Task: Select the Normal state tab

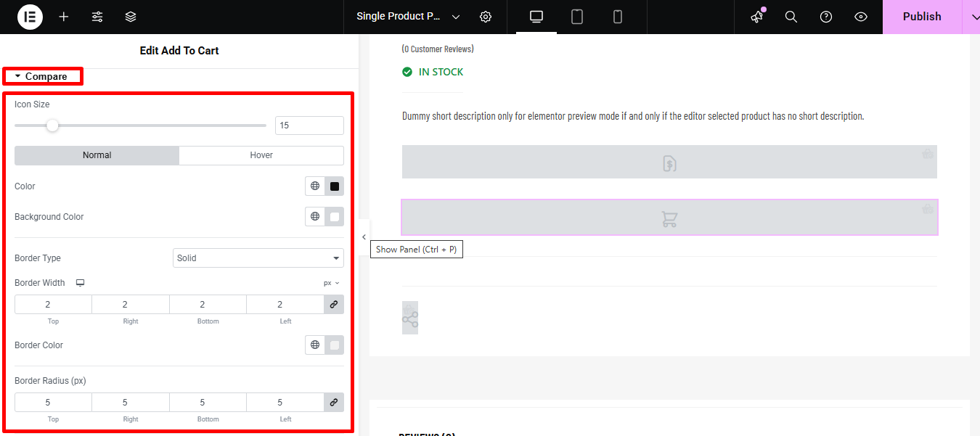Action: (97, 155)
